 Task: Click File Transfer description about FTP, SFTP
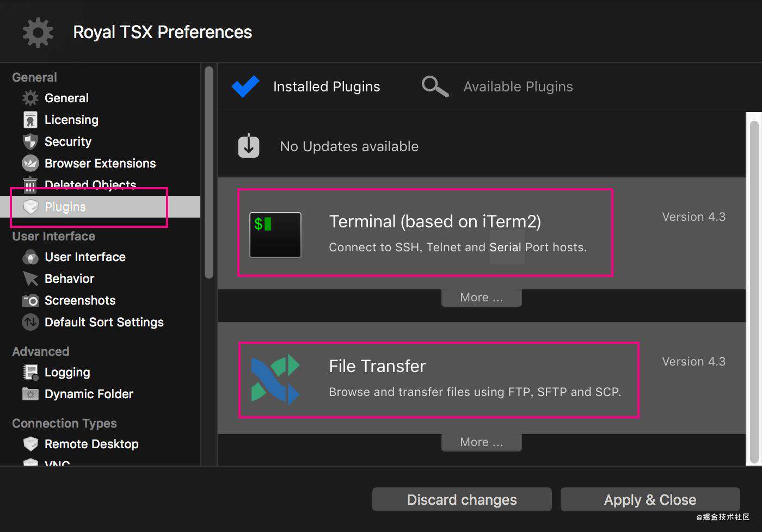(475, 392)
